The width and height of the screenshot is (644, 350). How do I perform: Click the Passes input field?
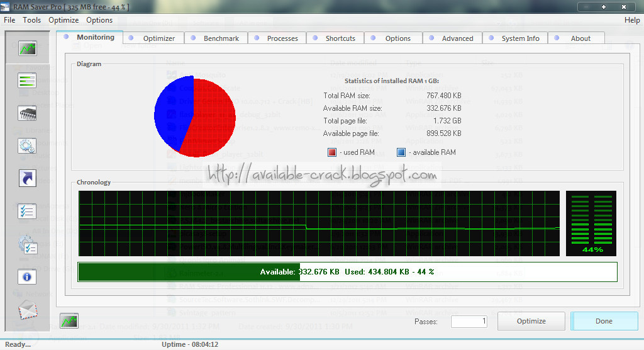pyautogui.click(x=469, y=321)
